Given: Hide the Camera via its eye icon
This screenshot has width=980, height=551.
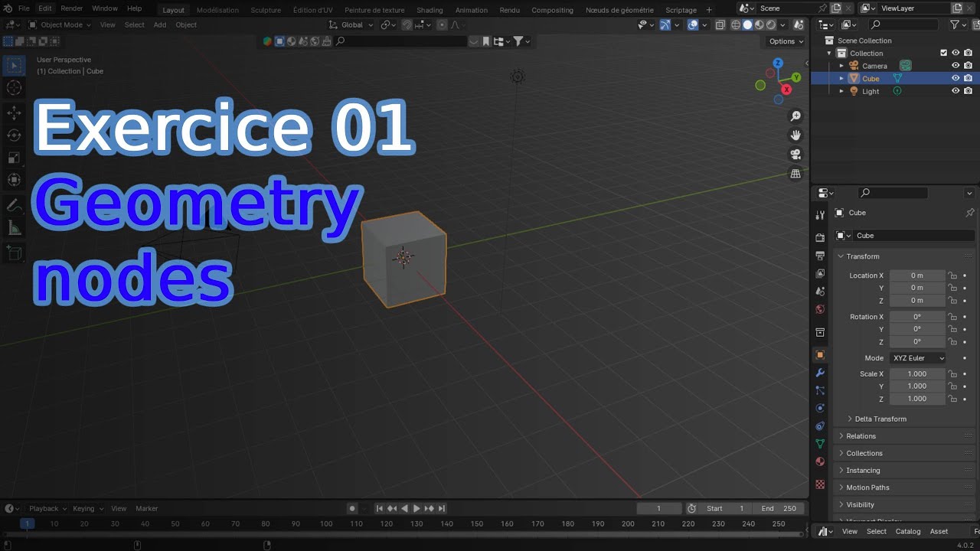Looking at the screenshot, I should (955, 66).
